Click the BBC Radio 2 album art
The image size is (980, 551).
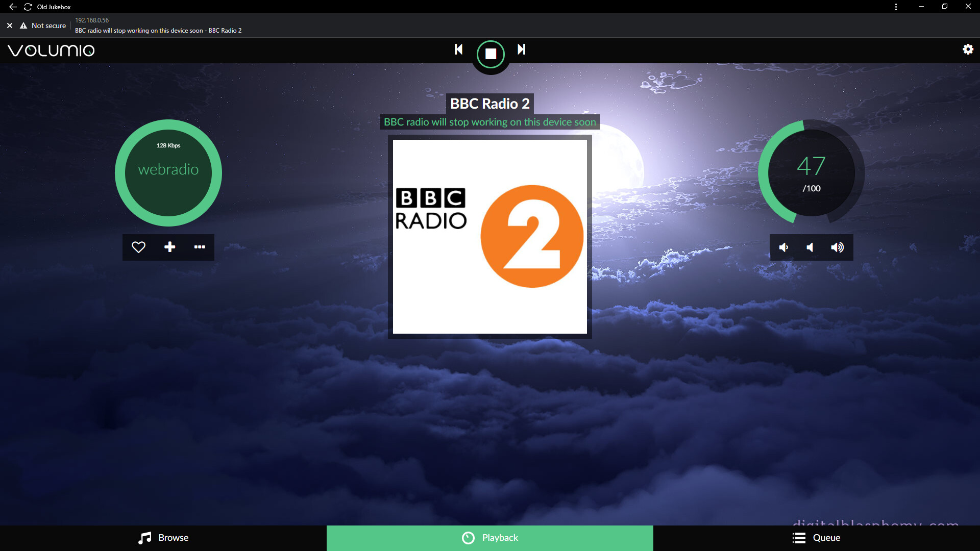pos(490,237)
